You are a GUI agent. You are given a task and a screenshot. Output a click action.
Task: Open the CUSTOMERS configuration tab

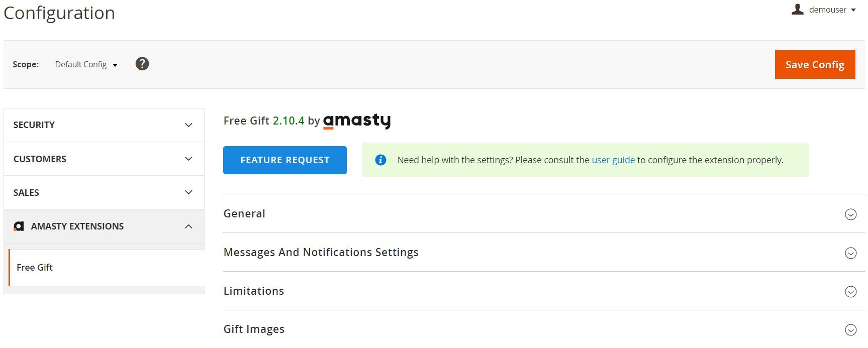pos(104,159)
